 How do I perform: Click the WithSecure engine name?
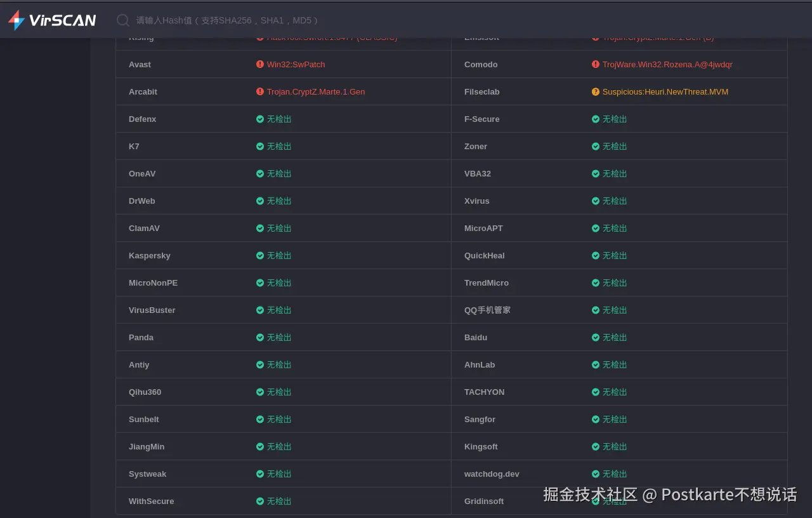coord(151,501)
